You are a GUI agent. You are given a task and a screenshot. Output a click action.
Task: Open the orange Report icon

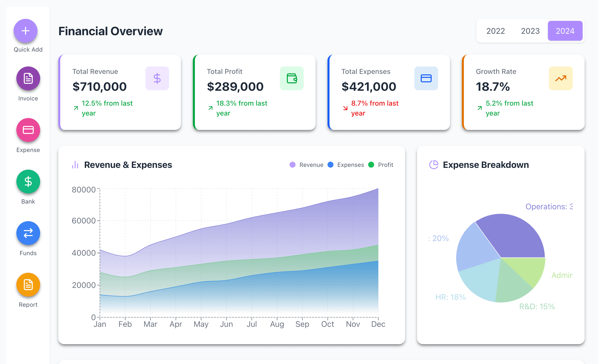pos(28,285)
